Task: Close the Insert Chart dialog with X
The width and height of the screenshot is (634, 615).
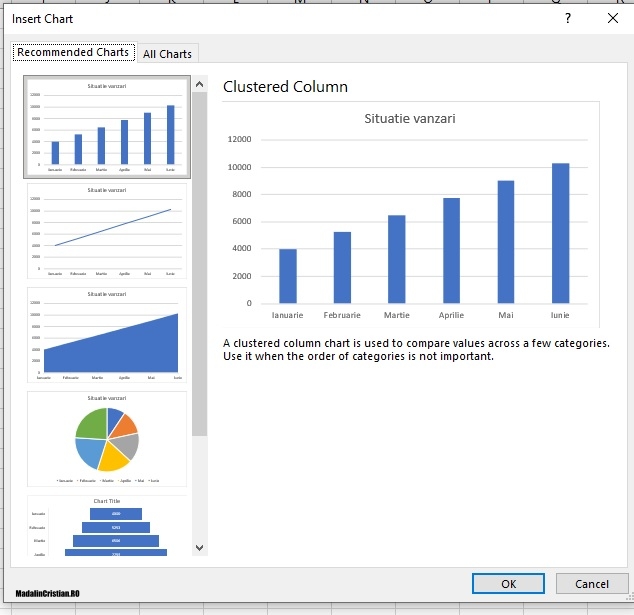Action: pos(612,18)
